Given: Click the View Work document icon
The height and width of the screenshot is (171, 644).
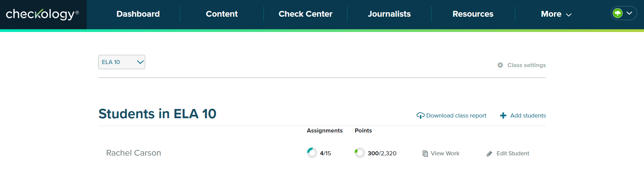Looking at the screenshot, I should (425, 154).
